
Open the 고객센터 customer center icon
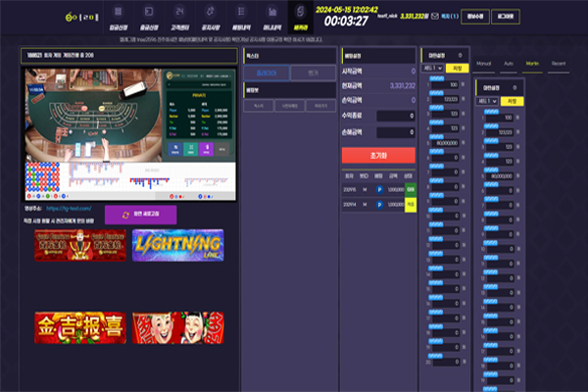click(208, 15)
